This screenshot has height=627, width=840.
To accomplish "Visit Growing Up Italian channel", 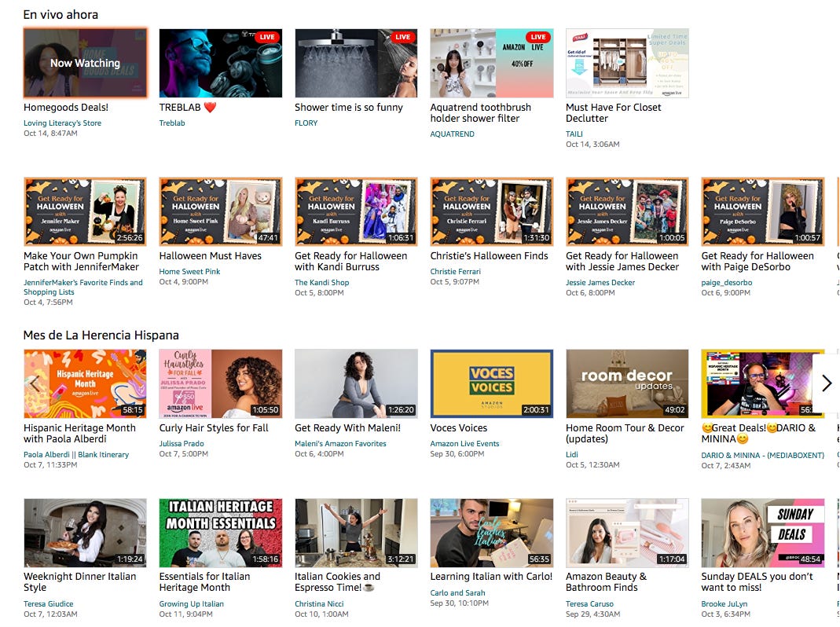I will pos(191,603).
